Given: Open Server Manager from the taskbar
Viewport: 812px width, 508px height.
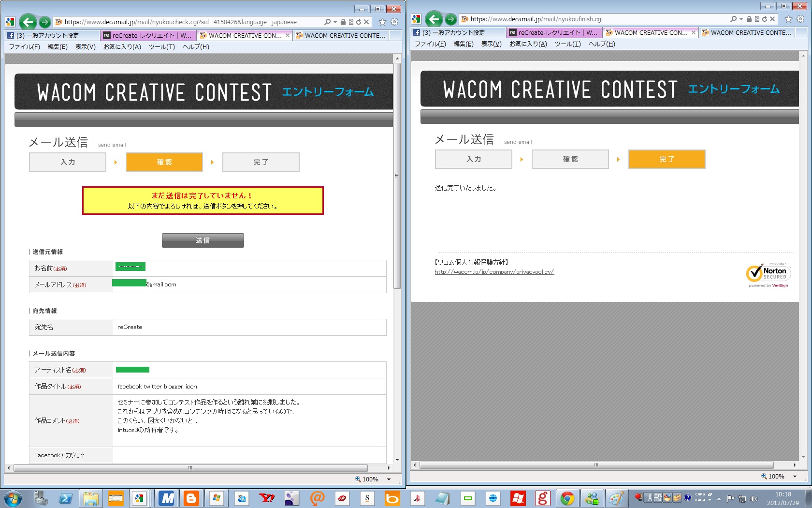Looking at the screenshot, I should pos(40,498).
